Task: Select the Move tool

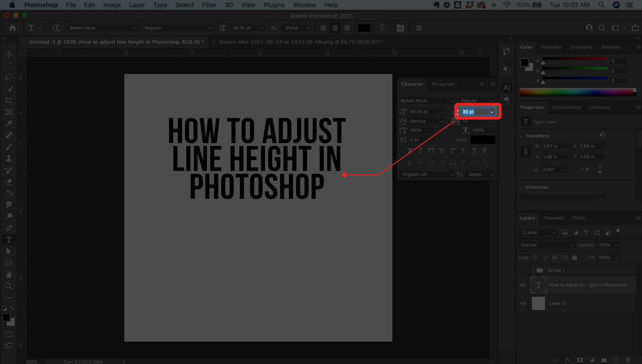Action: click(x=9, y=54)
